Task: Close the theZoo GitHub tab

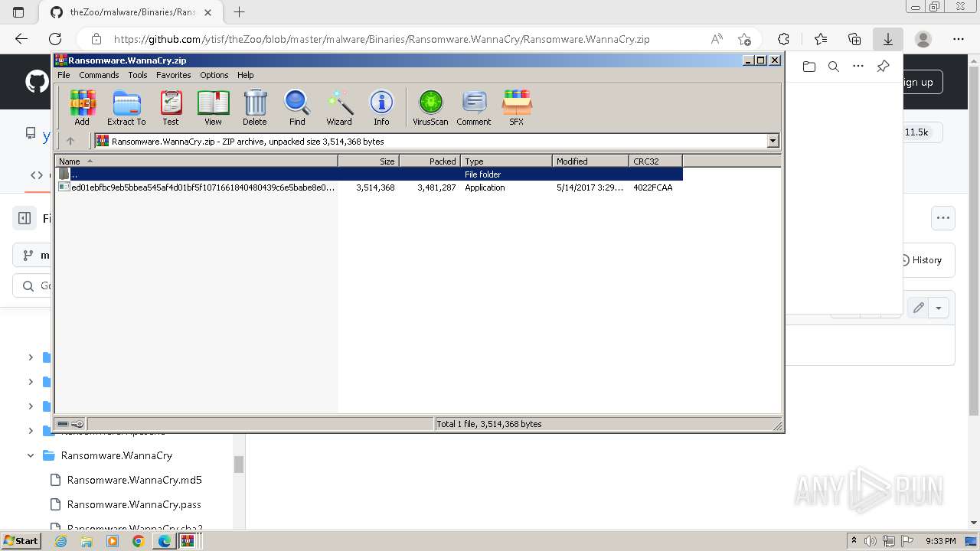Action: [208, 12]
